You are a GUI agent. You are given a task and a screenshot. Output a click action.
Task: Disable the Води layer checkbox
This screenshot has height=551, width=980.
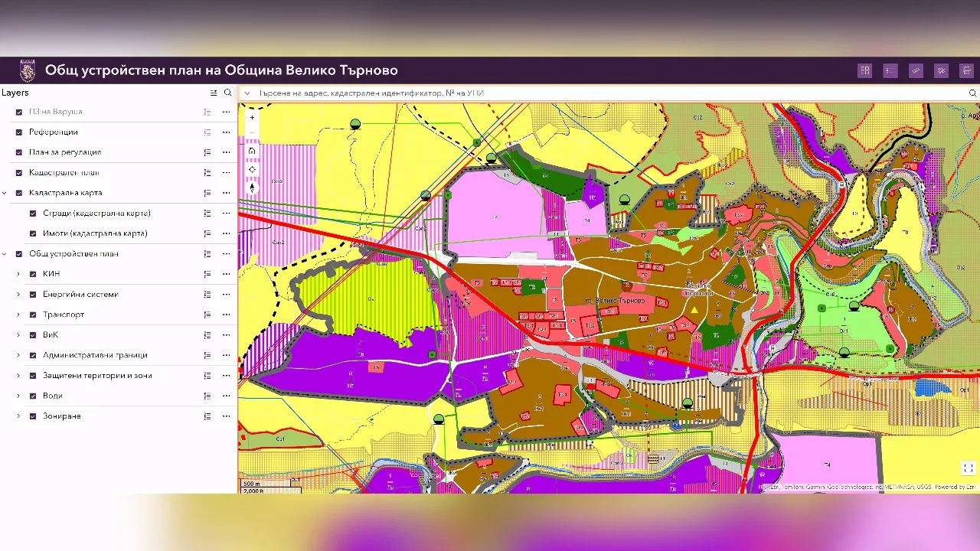pos(33,396)
